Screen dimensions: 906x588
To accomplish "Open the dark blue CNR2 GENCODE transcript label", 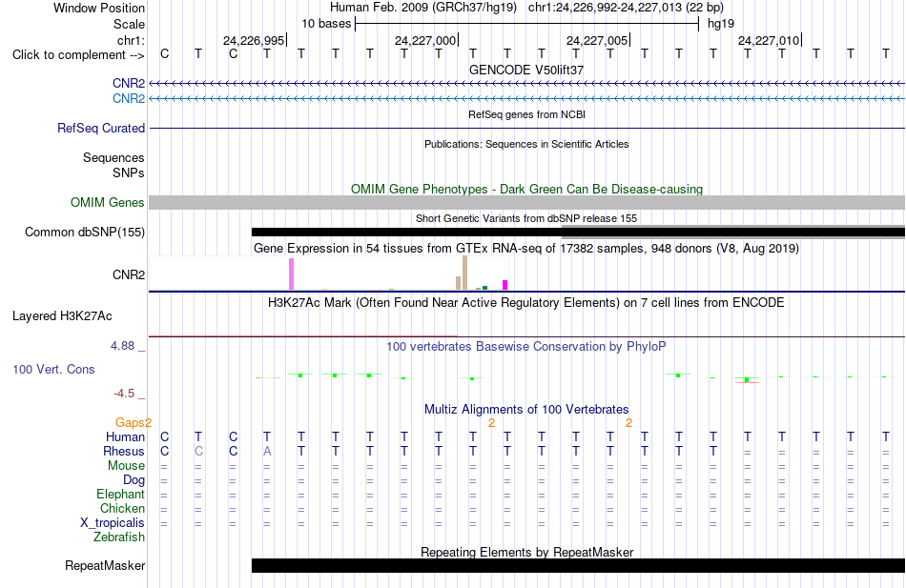I will pos(129,83).
